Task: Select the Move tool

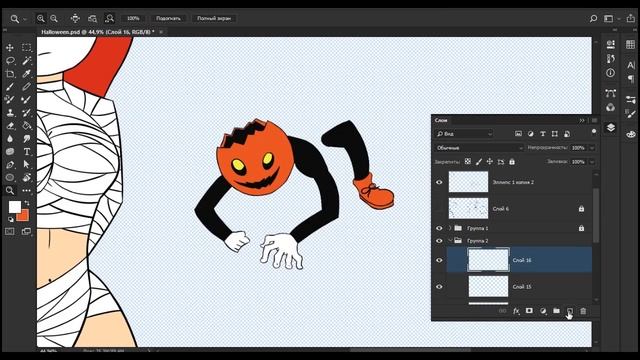Action: pyautogui.click(x=10, y=48)
